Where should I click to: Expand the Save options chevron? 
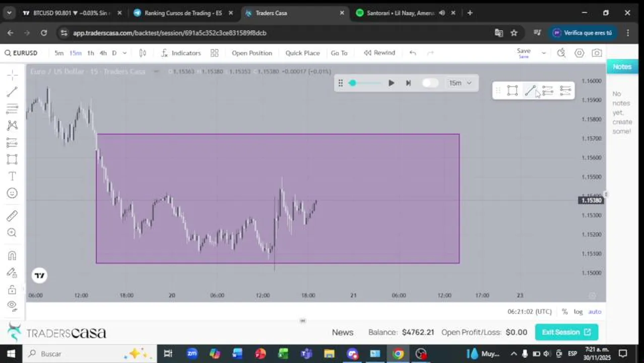544,53
